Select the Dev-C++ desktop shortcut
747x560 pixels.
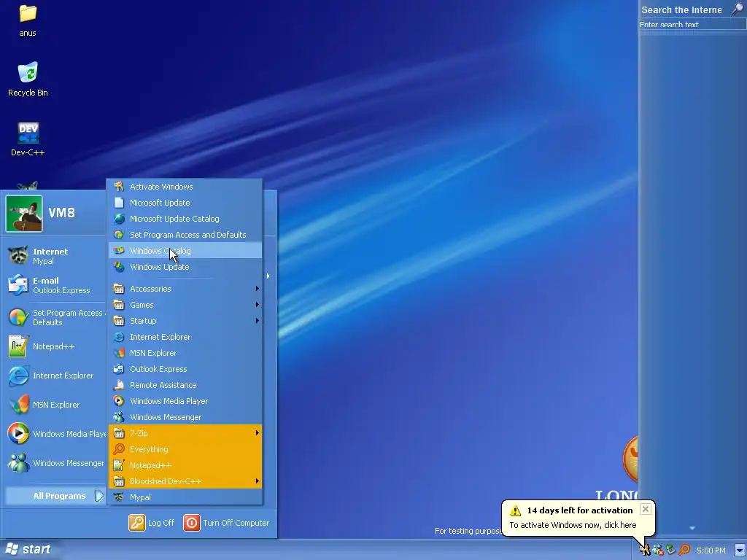(x=28, y=139)
